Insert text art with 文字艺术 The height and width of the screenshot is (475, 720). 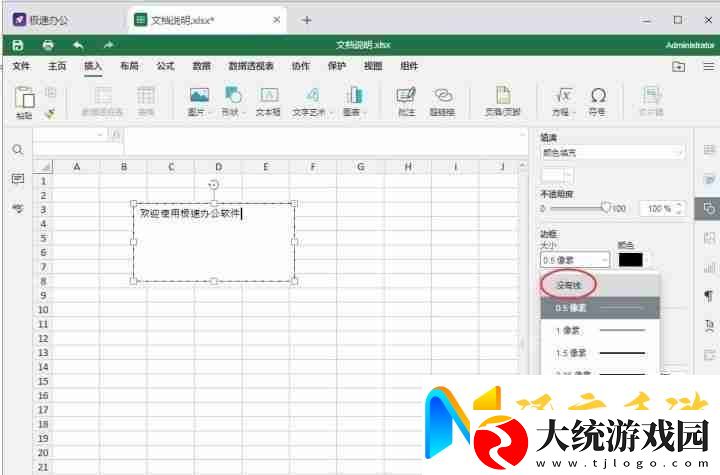[312, 102]
